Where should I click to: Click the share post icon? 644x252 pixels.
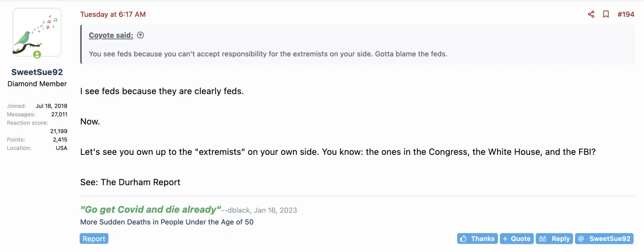591,15
